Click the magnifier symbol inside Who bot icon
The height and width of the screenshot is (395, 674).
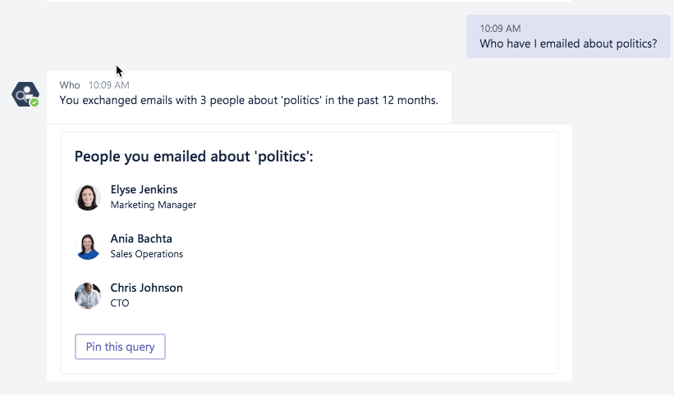20,96
